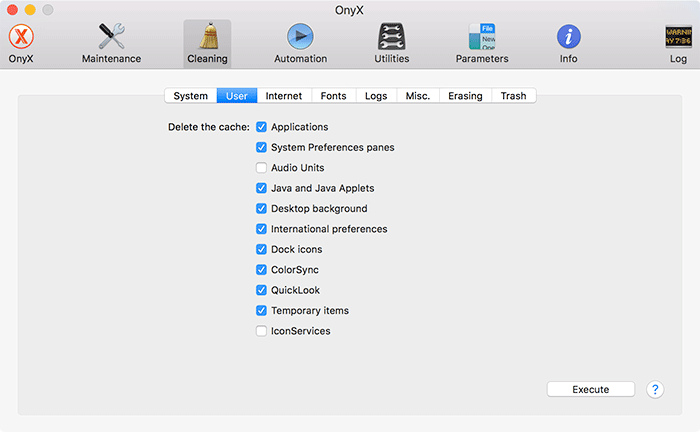Enable the IconServices checkbox

pyautogui.click(x=261, y=331)
